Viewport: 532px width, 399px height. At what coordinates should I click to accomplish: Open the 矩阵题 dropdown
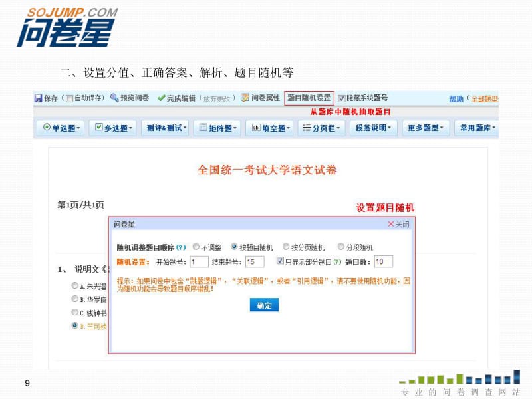(x=217, y=128)
